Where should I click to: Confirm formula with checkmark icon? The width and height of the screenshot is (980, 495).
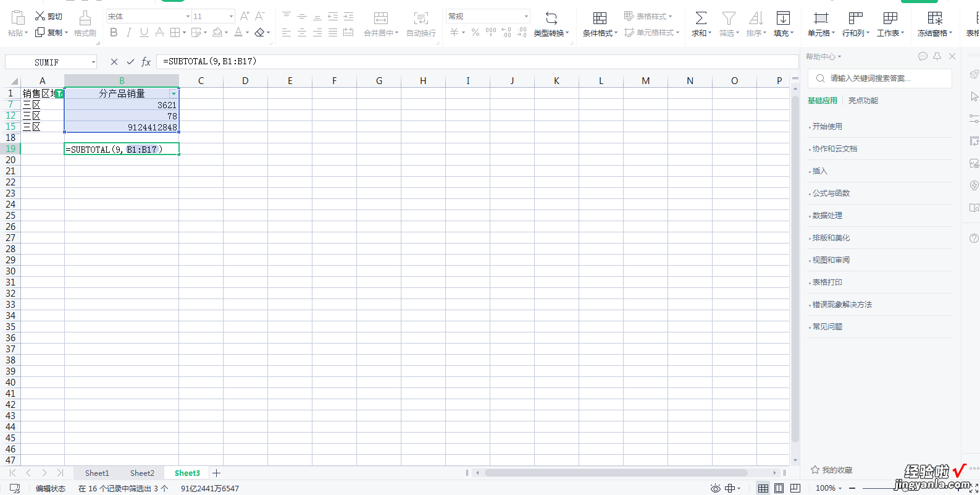click(x=130, y=62)
